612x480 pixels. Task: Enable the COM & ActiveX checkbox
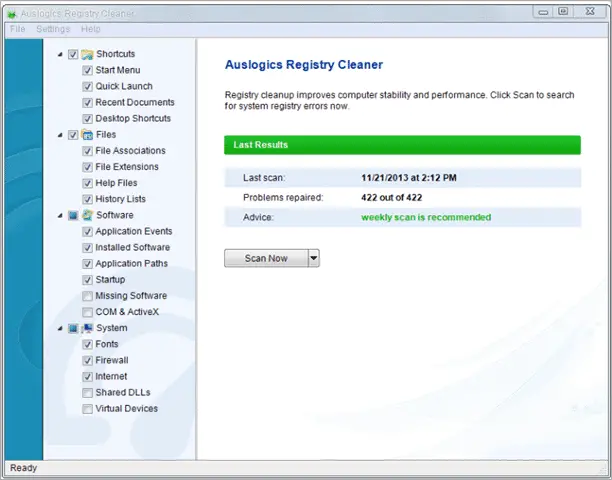(x=87, y=312)
